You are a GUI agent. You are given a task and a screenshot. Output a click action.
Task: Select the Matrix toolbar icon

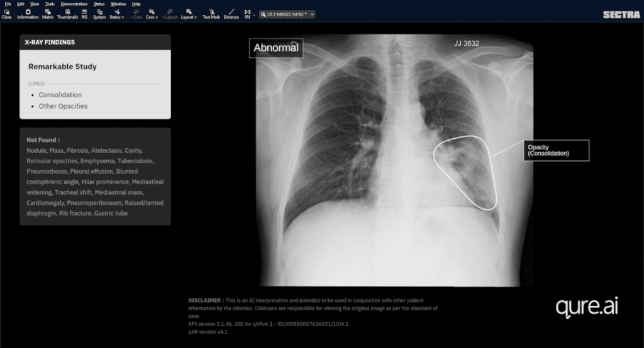click(x=48, y=14)
